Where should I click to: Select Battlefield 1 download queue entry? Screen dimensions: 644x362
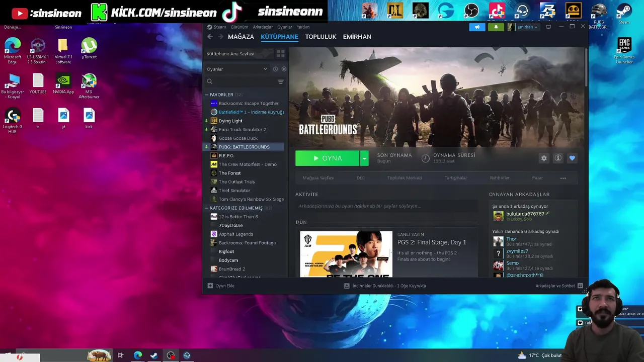[251, 112]
